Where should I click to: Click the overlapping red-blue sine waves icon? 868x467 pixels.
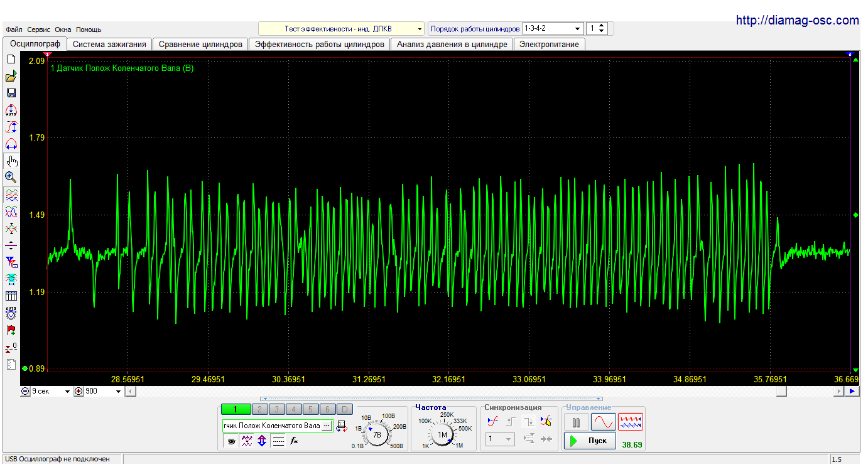click(x=11, y=212)
